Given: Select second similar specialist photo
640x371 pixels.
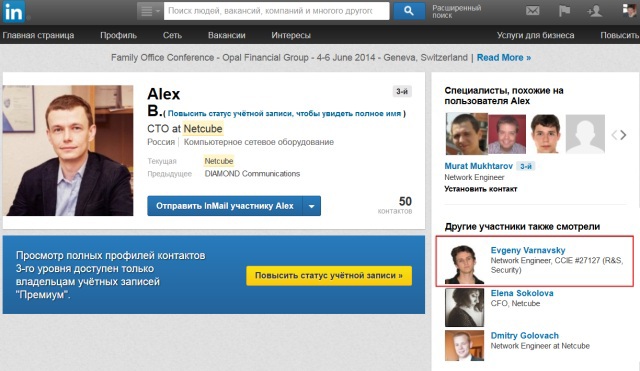Looking at the screenshot, I should (507, 134).
